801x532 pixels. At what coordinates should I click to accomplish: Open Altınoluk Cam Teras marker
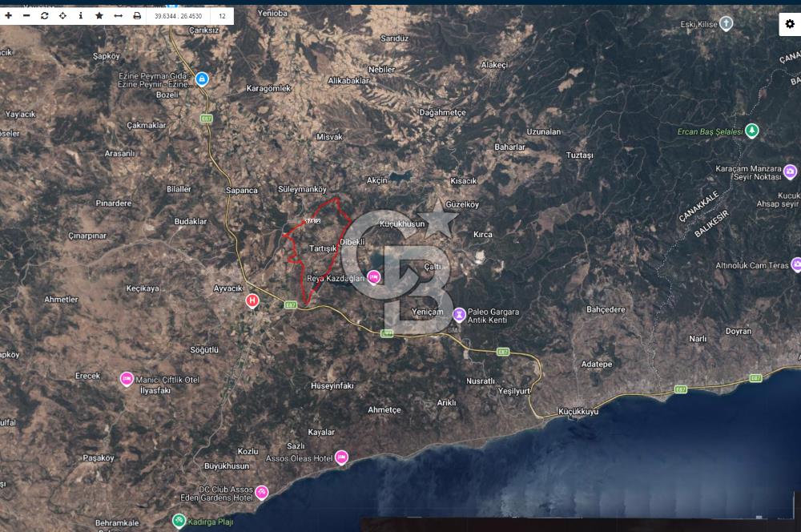(796, 264)
